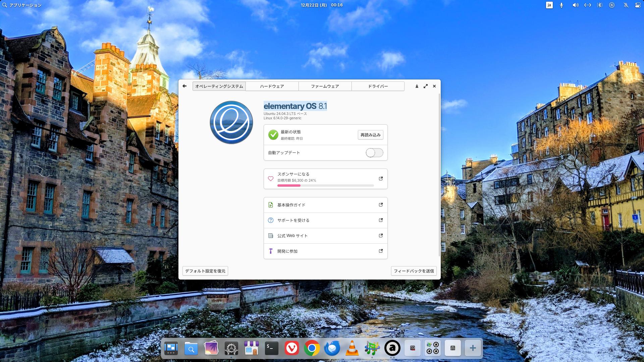Click フィードバックを送信 button

tap(414, 271)
